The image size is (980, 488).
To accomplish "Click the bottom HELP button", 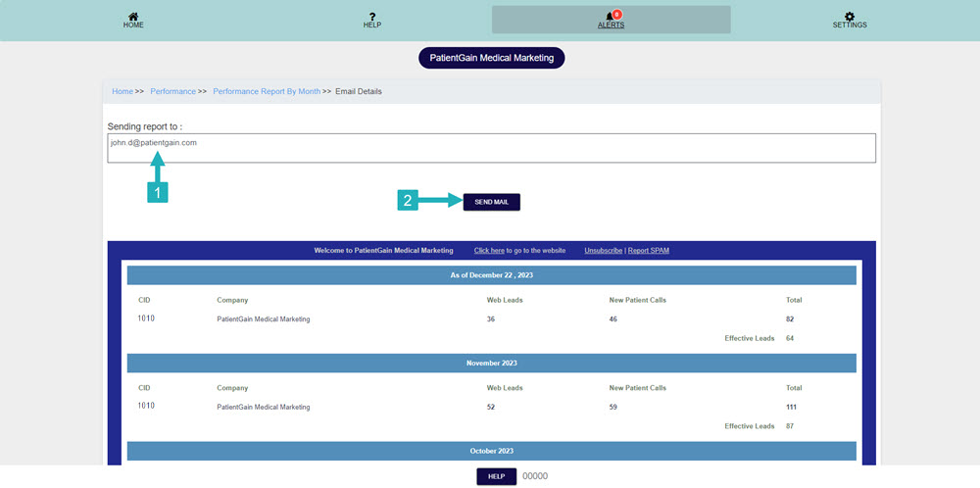I will 496,476.
